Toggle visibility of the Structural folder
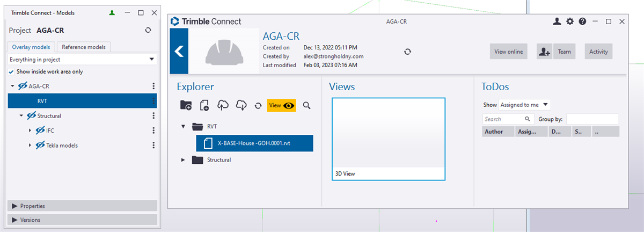Screen dimensions: 644x232 [x=32, y=115]
